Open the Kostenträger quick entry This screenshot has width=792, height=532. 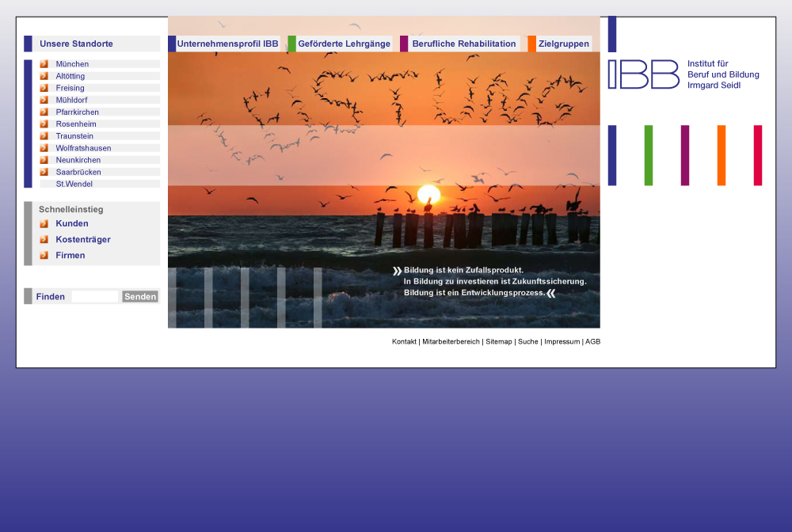[x=83, y=239]
